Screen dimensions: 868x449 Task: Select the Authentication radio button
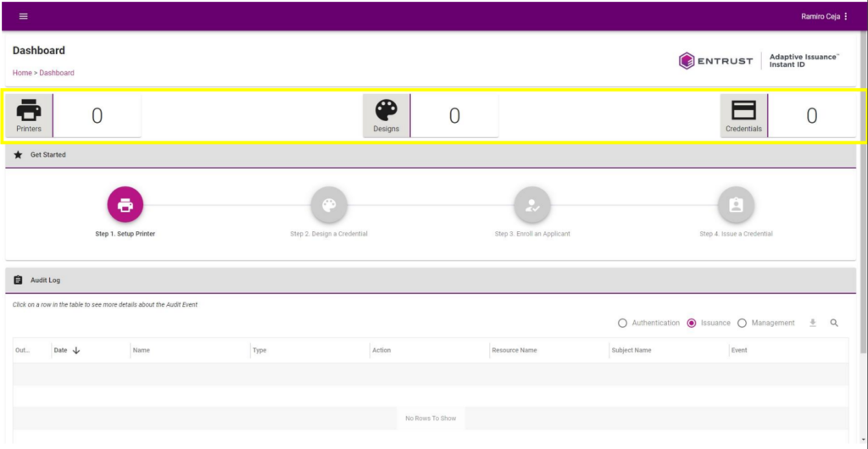coord(623,323)
